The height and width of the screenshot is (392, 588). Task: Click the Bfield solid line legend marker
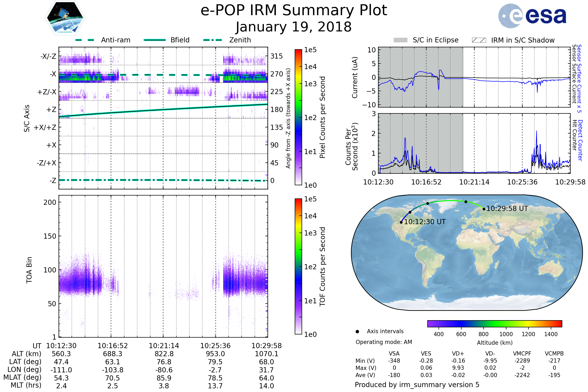coord(155,40)
